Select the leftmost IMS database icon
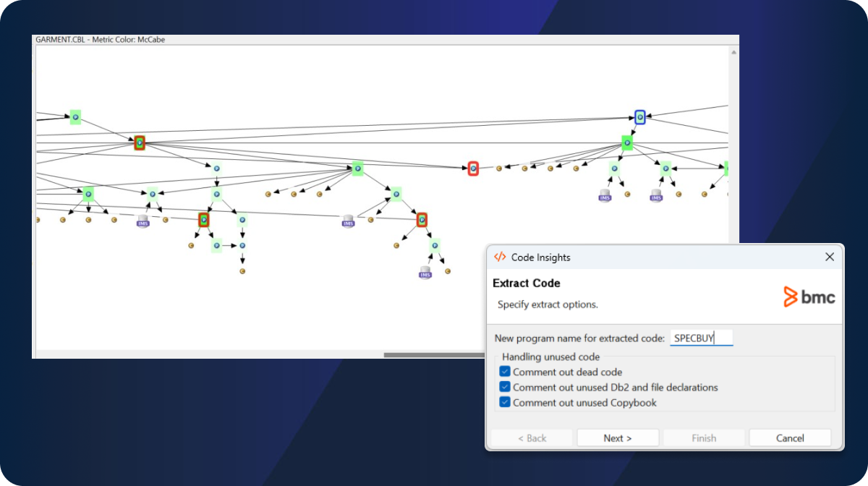Screen dimensions: 868x486 (x=143, y=221)
